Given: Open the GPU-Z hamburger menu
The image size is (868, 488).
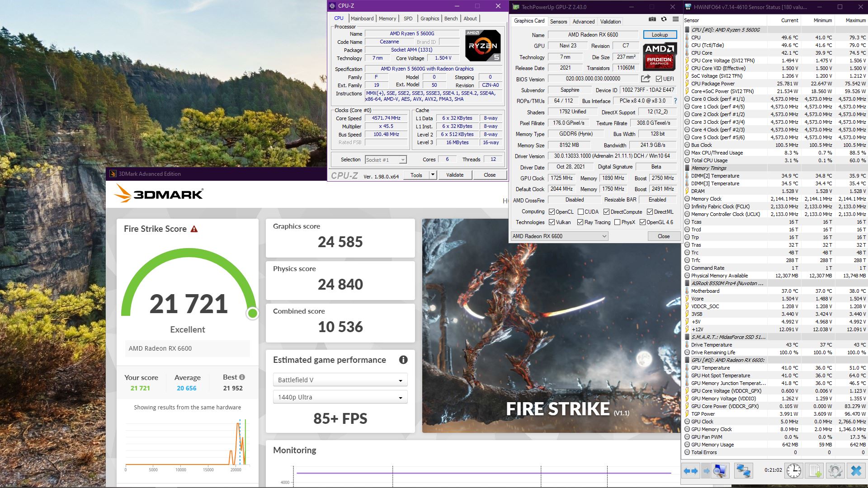Looking at the screenshot, I should click(x=675, y=19).
